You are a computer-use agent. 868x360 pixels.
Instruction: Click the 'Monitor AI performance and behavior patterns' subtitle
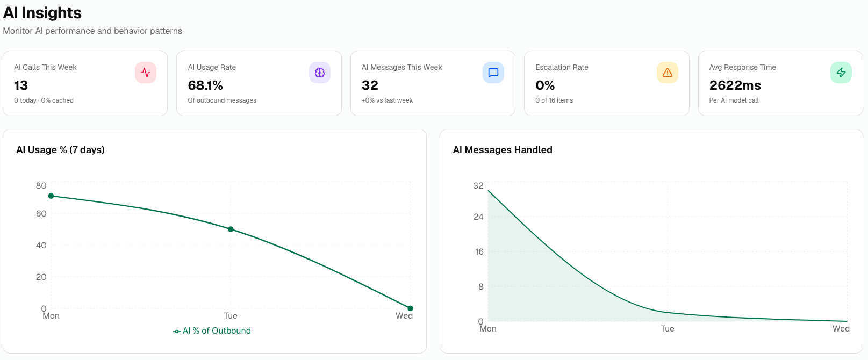pyautogui.click(x=92, y=31)
